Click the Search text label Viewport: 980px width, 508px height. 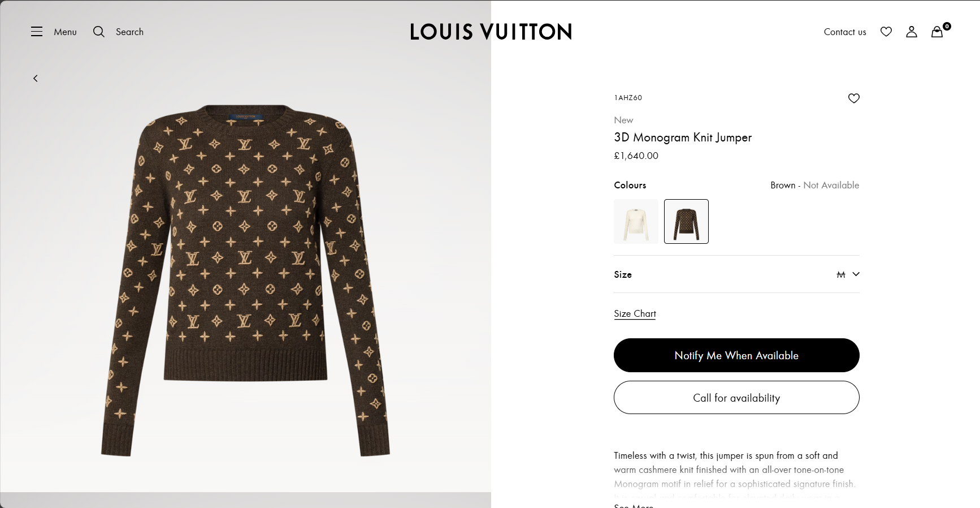(x=129, y=32)
